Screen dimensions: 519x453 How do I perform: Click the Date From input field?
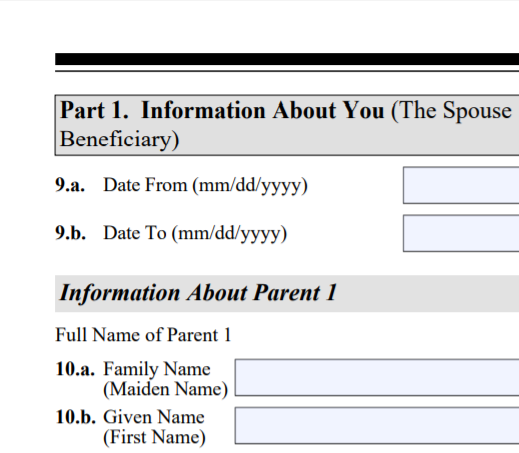pyautogui.click(x=461, y=185)
